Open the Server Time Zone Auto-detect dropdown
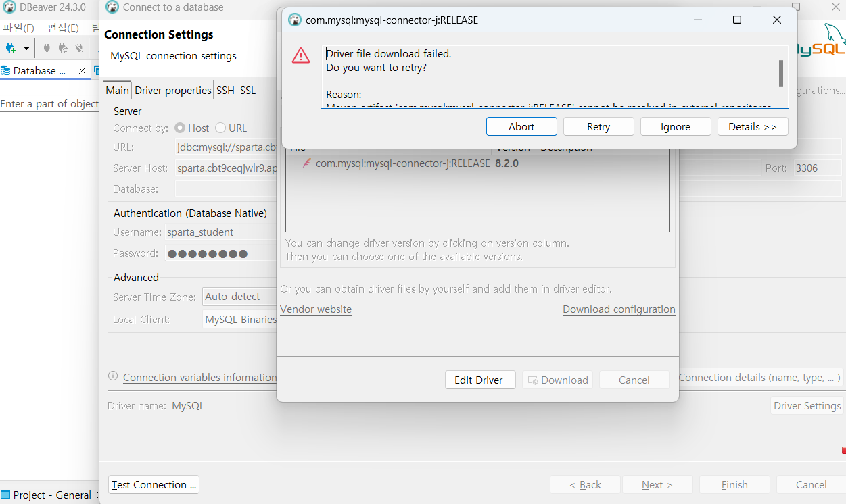This screenshot has width=846, height=504. (240, 296)
